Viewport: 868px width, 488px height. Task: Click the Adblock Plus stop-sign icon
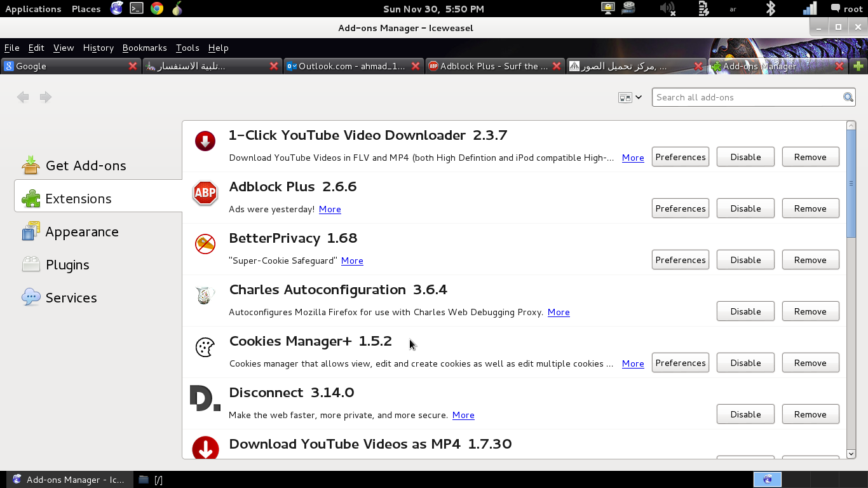click(205, 193)
